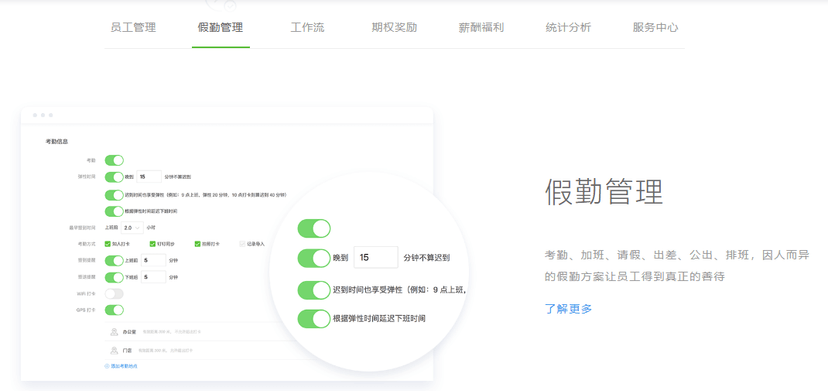Toggle the topmost switch in magnified circle

(x=314, y=228)
